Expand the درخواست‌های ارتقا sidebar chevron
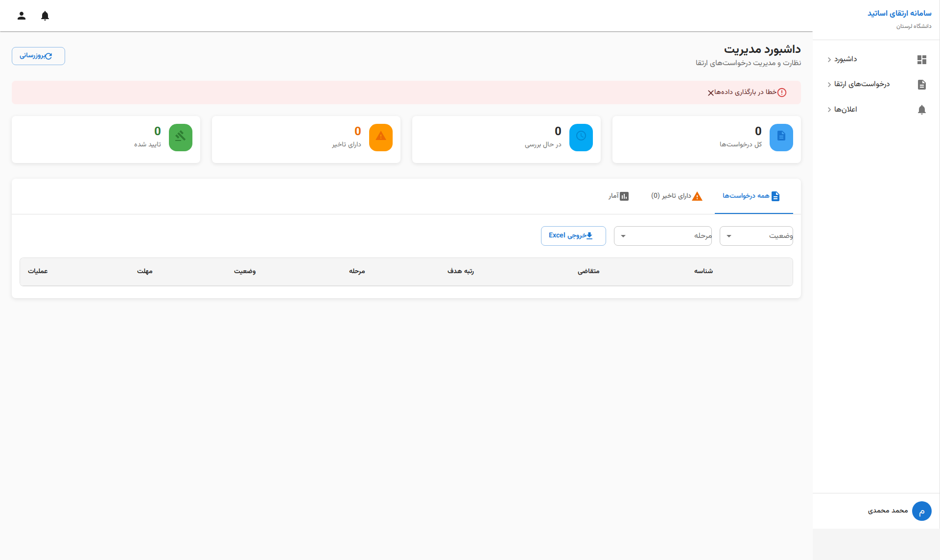 click(829, 85)
